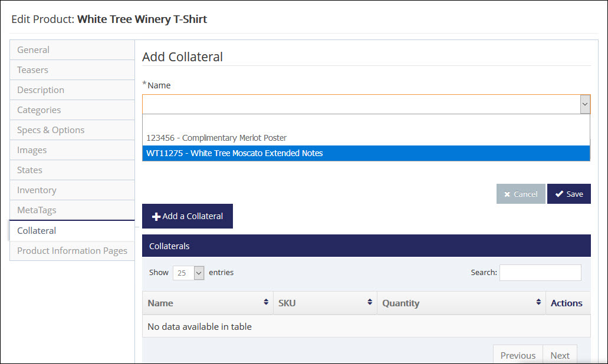The width and height of the screenshot is (608, 364).
Task: Click the sort arrows beside the Quantity column
Action: coord(538,303)
